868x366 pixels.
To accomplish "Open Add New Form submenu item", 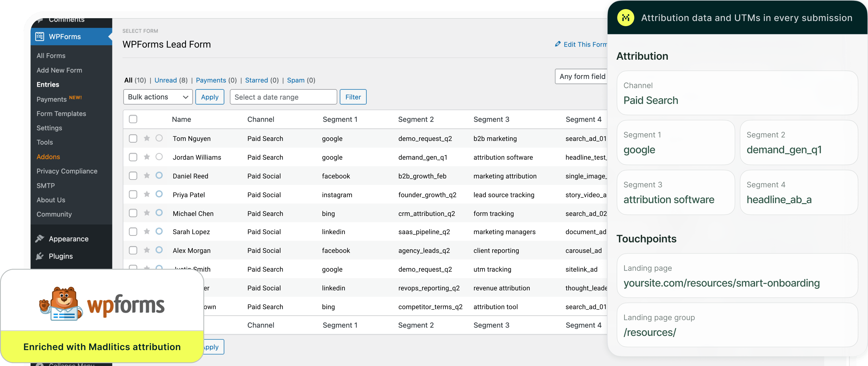I will [x=59, y=70].
